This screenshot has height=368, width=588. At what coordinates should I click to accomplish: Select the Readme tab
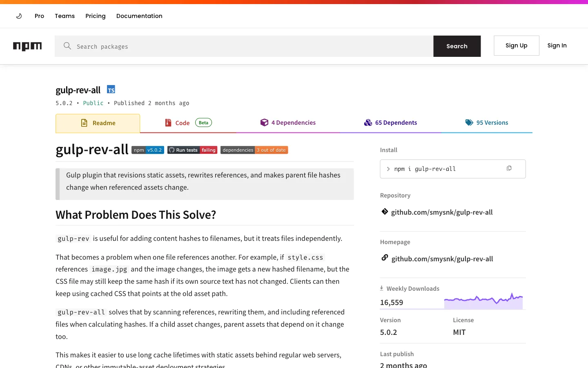tap(98, 123)
